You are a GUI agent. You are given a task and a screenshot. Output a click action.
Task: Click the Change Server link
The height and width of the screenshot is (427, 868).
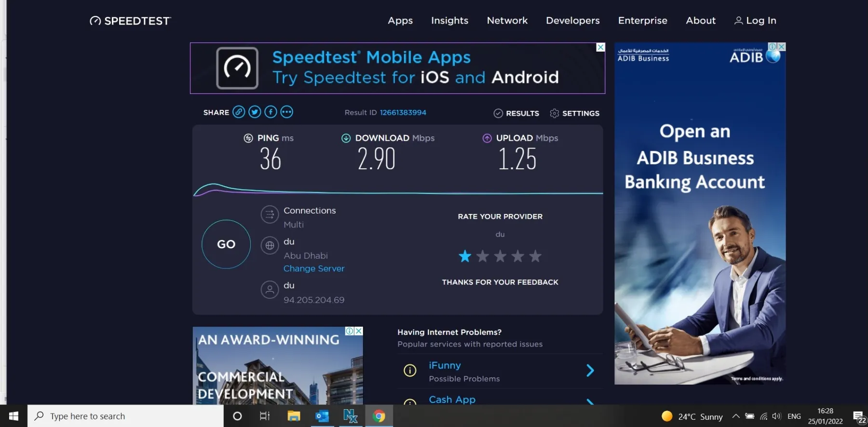pos(314,268)
